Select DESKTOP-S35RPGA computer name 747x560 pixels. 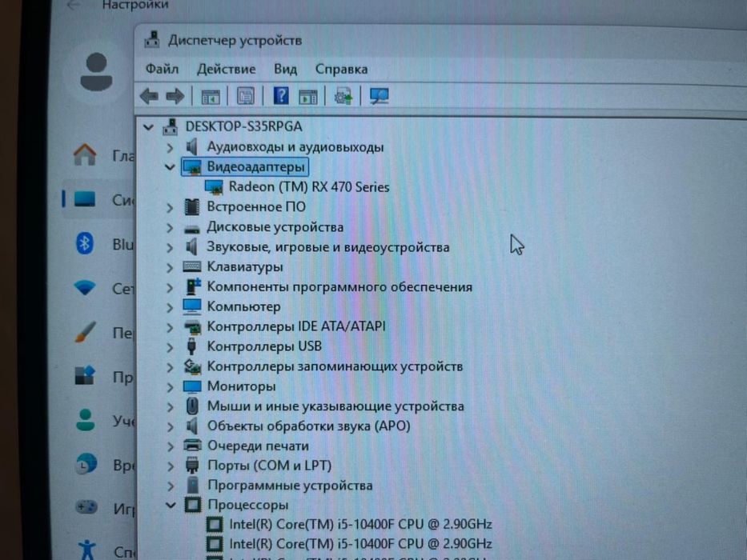[x=243, y=126]
